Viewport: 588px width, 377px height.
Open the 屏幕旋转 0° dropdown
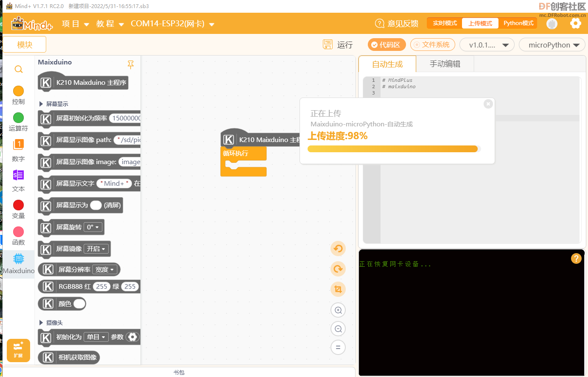click(x=93, y=227)
